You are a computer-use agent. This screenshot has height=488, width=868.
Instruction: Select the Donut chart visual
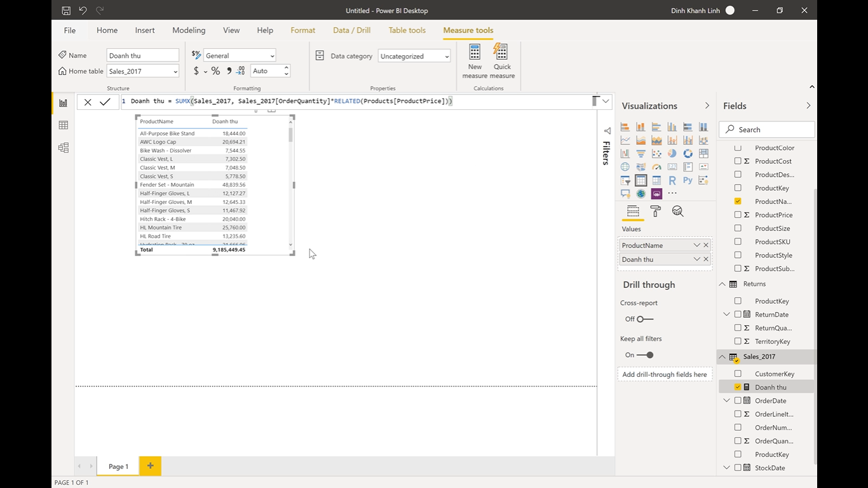(688, 154)
